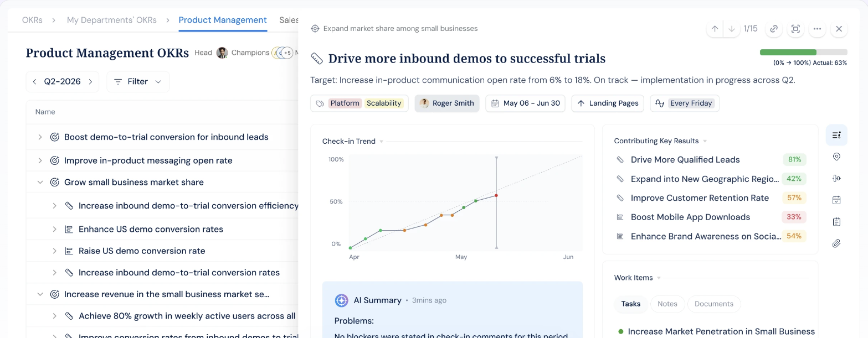Select the details list sidebar icon
Viewport: 868px width, 338px height.
coord(836,135)
